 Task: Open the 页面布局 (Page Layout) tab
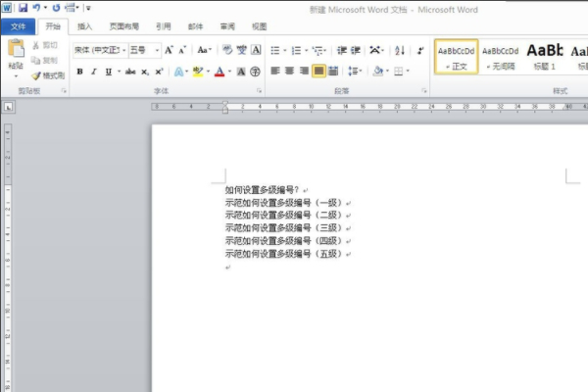(124, 26)
